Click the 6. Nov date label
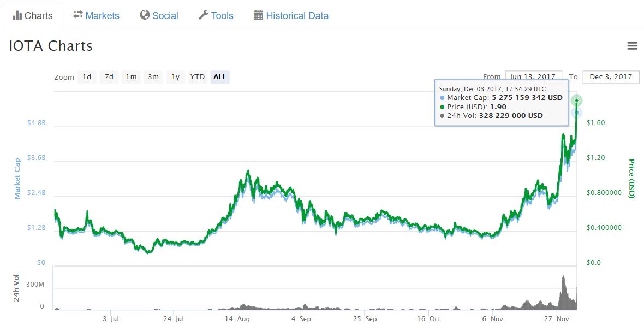The width and height of the screenshot is (644, 325). coord(492,319)
